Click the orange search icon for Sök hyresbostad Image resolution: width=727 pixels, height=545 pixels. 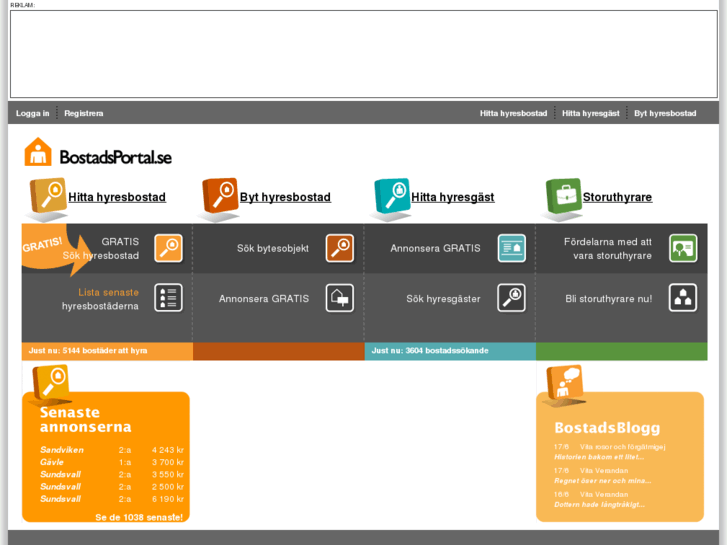(168, 248)
